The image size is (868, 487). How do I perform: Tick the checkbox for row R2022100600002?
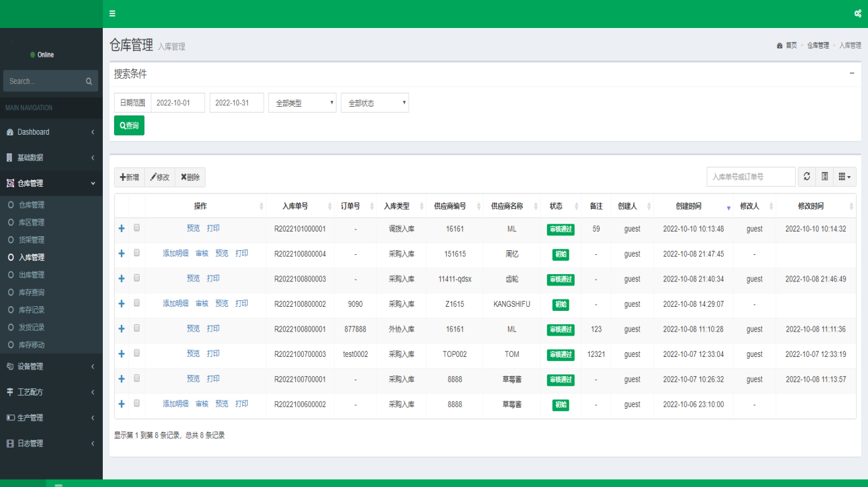tap(137, 404)
